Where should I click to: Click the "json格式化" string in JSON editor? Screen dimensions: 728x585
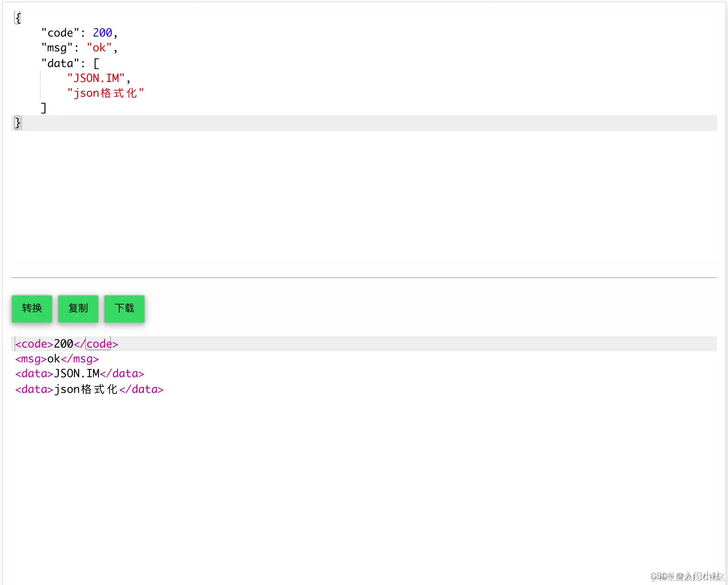tap(105, 93)
